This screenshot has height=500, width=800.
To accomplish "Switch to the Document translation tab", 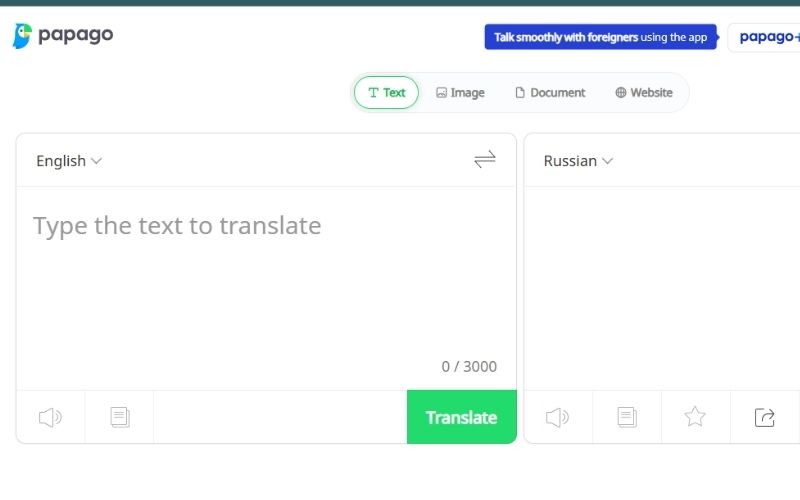I will (550, 92).
